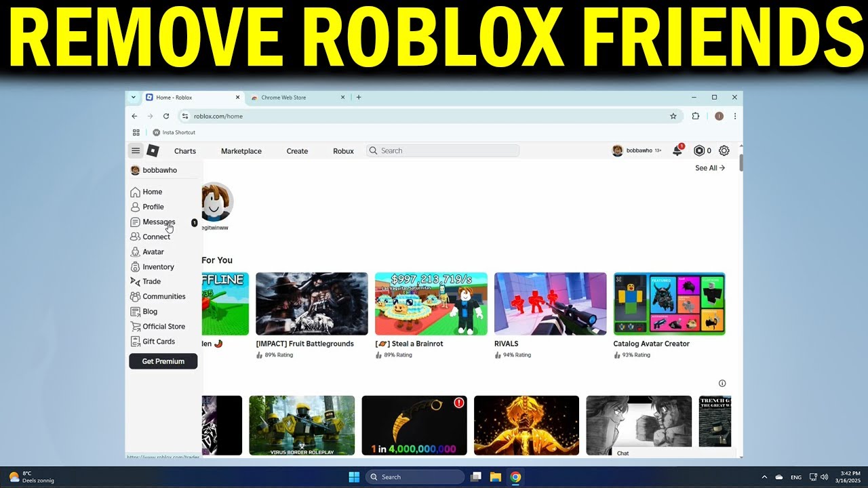This screenshot has width=868, height=488.
Task: Open the taskbar weather widget
Action: [31, 477]
